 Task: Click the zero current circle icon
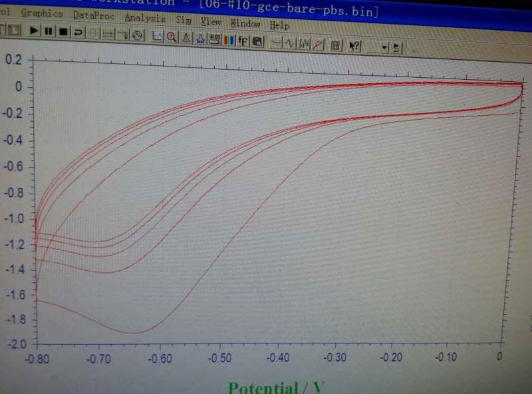tap(93, 33)
